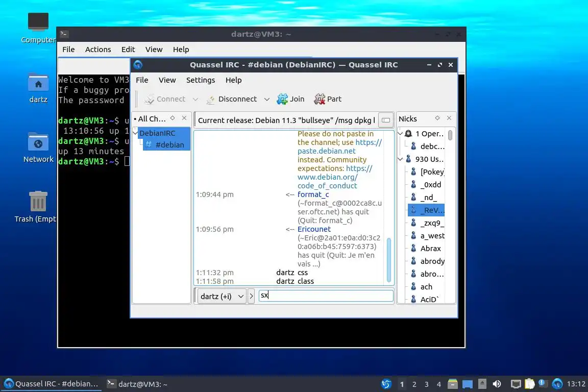The image size is (588, 392).
Task: Click the network tray icon
Action: [516, 384]
